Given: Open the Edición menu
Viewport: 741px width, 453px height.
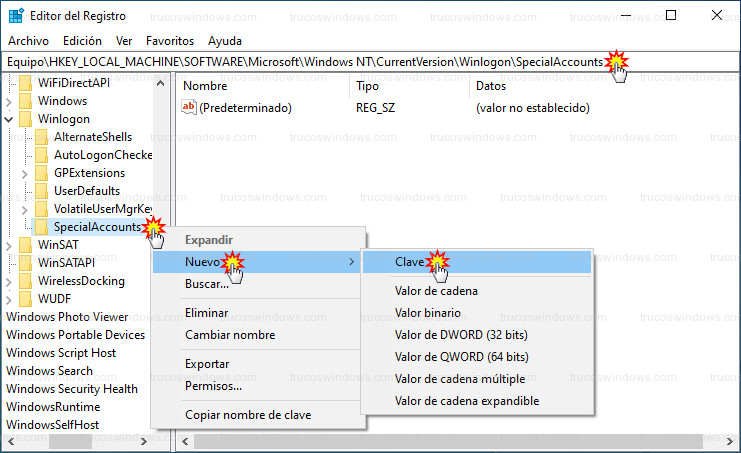Looking at the screenshot, I should (x=82, y=41).
